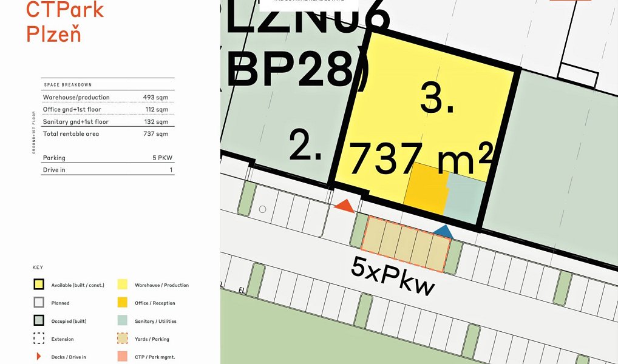The height and width of the screenshot is (364, 618).
Task: Click the 'Total rentable area' row label
Action: (71, 134)
